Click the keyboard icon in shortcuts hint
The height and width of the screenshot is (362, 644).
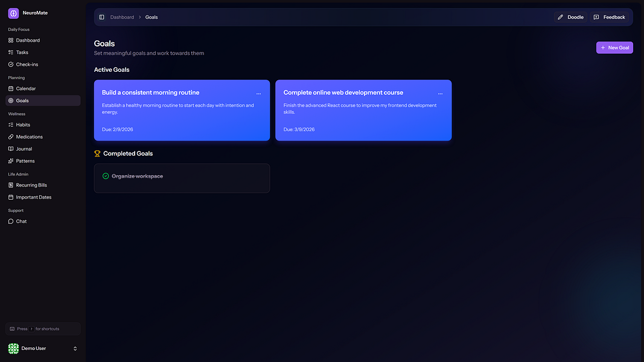12,329
